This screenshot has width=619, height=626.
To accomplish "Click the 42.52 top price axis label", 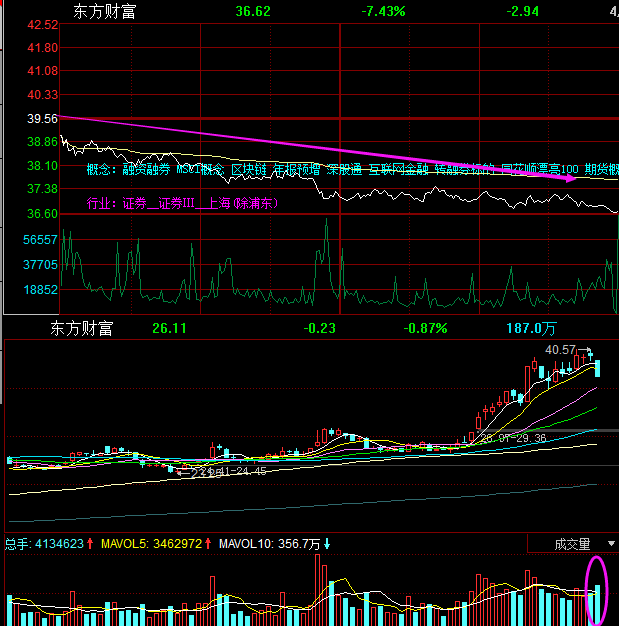I will [x=42, y=25].
